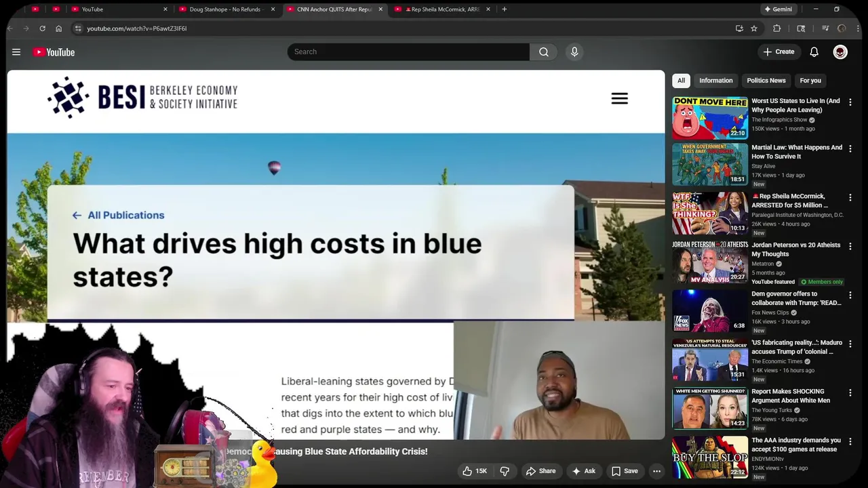868x488 pixels.
Task: Switch to Rep Sheila McCormick tab
Action: pos(442,9)
